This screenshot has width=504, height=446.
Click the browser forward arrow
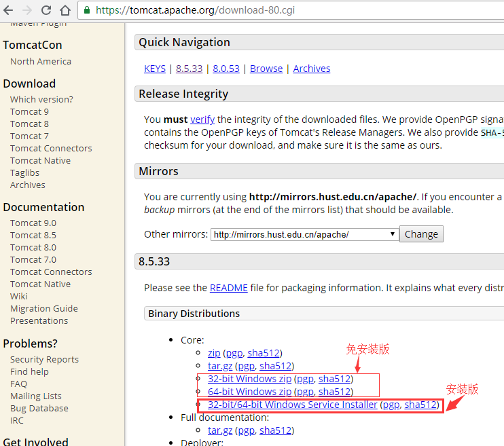27,10
